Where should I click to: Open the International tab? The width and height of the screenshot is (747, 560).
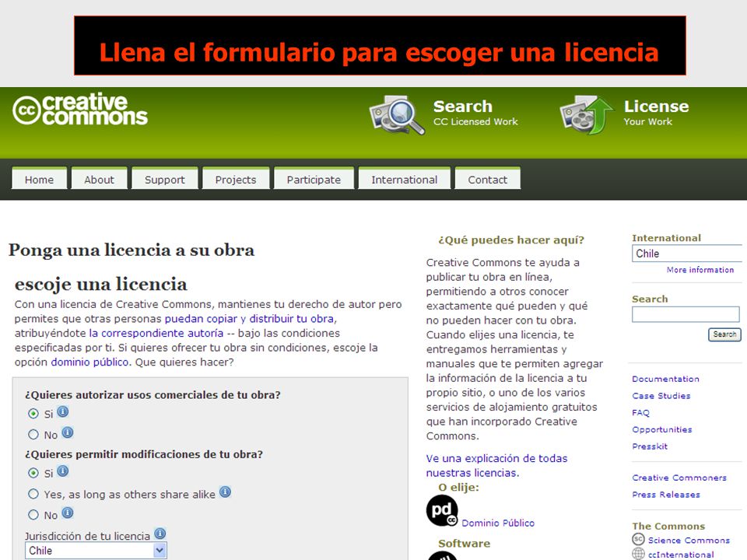(405, 179)
